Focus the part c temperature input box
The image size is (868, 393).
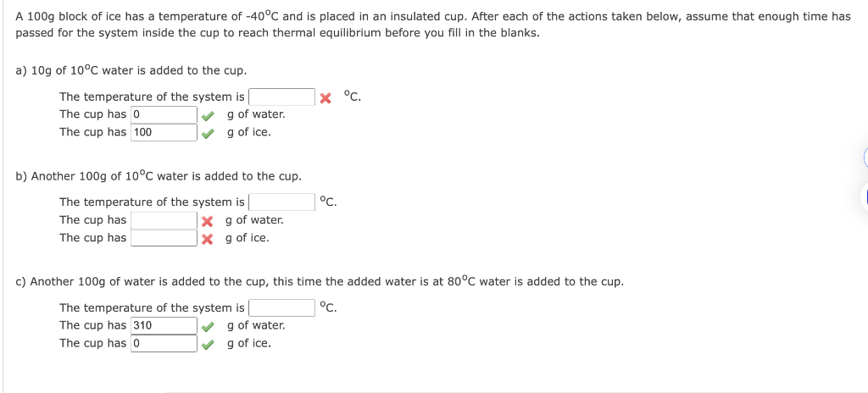coord(281,307)
